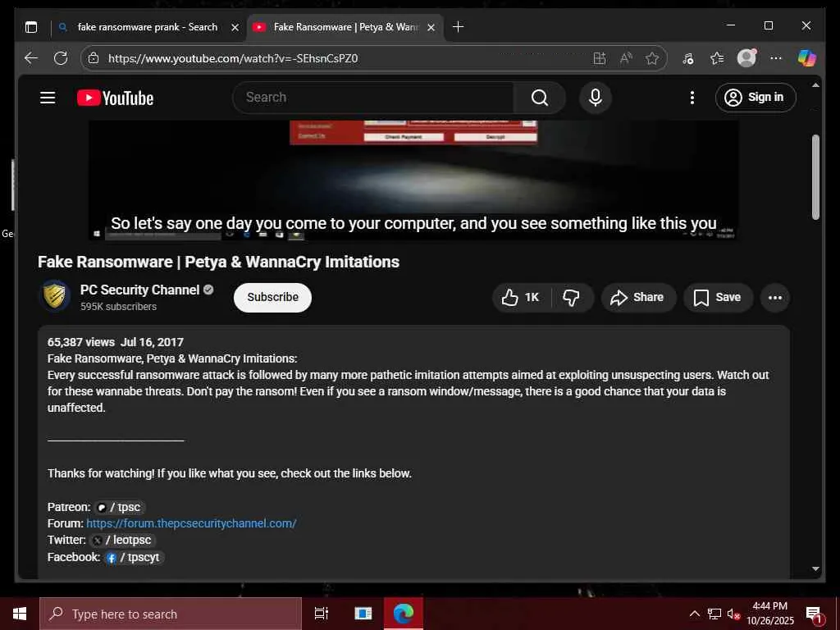Go to the YouTube home logo

click(115, 98)
